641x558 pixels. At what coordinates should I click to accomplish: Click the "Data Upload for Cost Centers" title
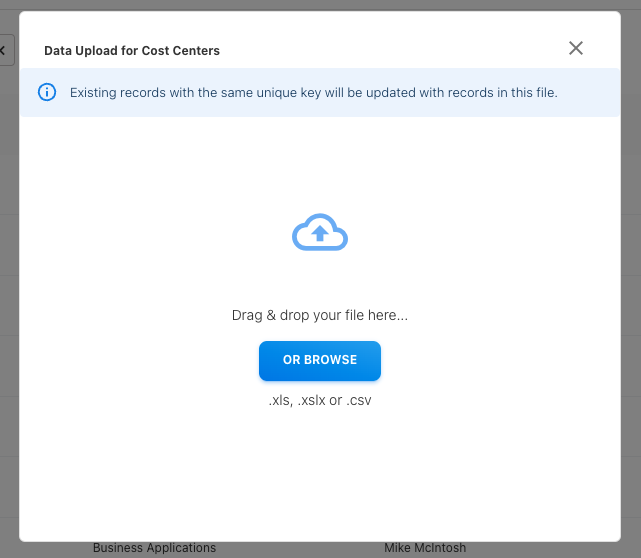(132, 50)
